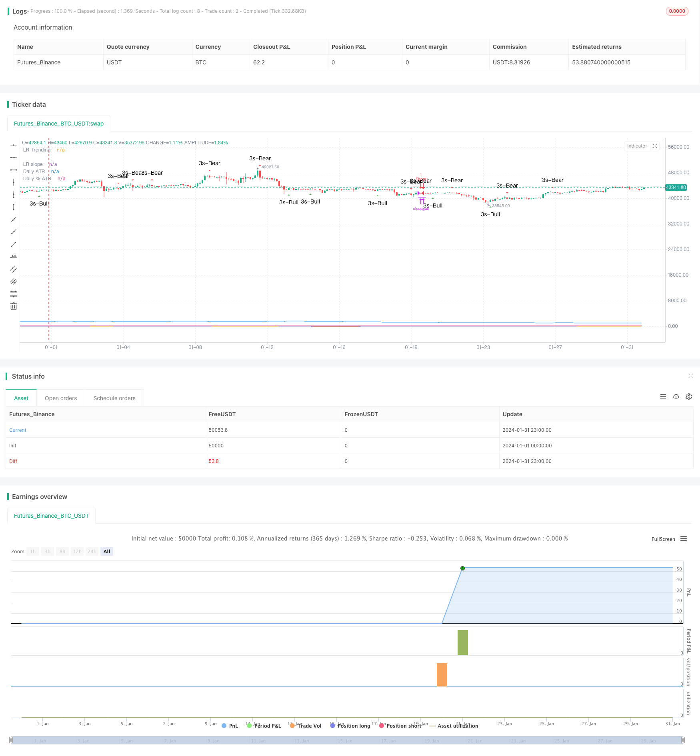Click the Current row label link

tap(18, 430)
